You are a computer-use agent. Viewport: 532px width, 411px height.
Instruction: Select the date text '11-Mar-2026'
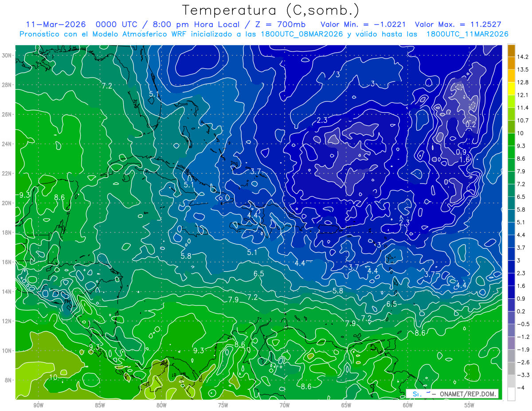[x=55, y=24]
